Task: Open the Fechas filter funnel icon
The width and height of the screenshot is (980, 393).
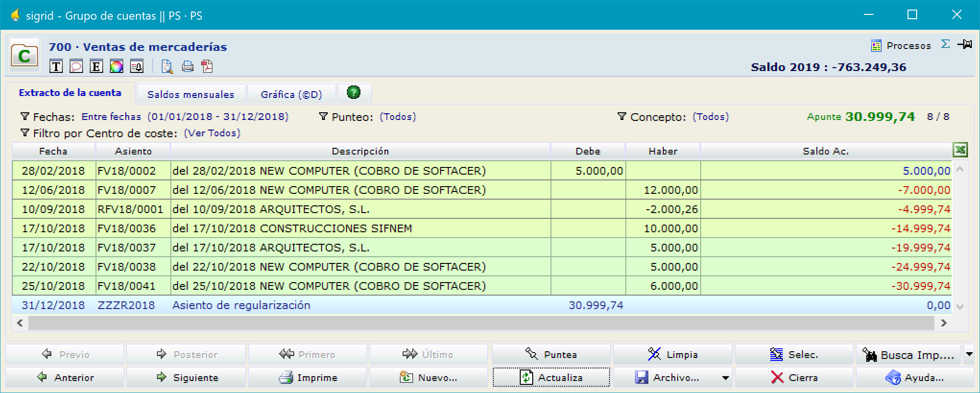Action: coord(25,117)
